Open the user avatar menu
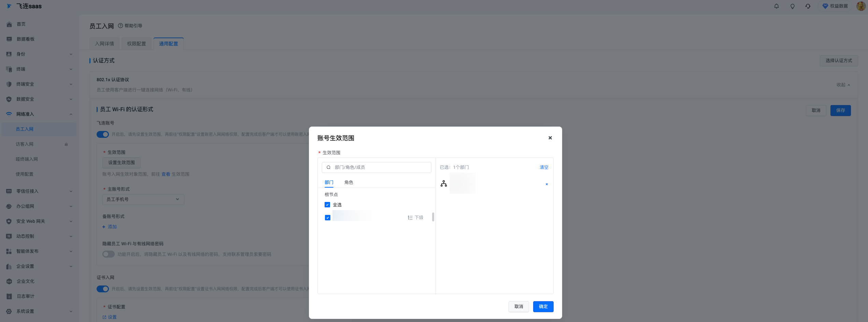868x322 pixels. pyautogui.click(x=862, y=6)
